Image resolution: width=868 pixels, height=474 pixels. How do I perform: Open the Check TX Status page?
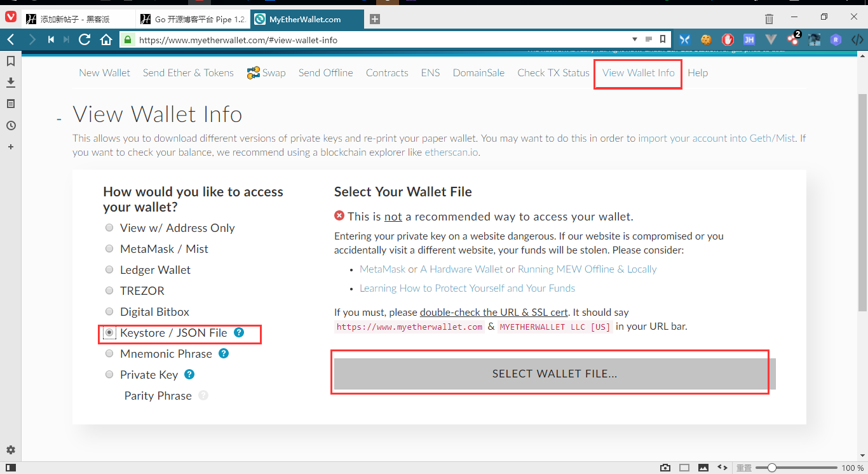pos(552,72)
